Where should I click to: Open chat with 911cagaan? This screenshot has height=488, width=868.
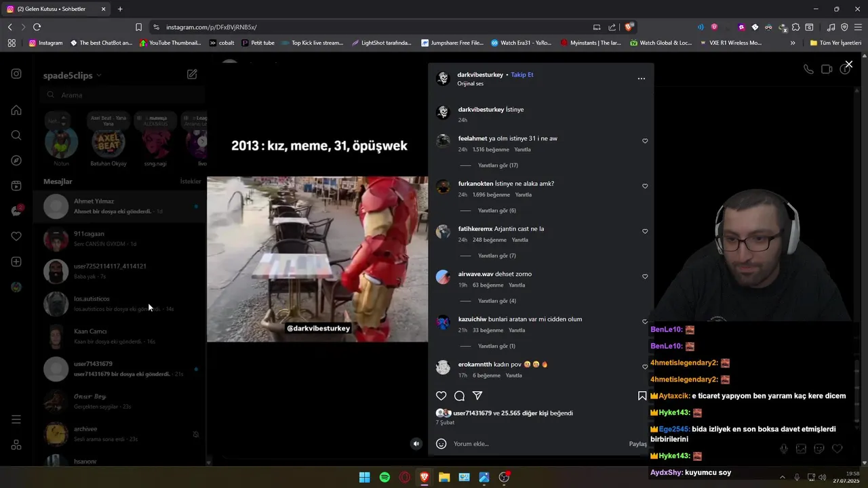point(120,239)
